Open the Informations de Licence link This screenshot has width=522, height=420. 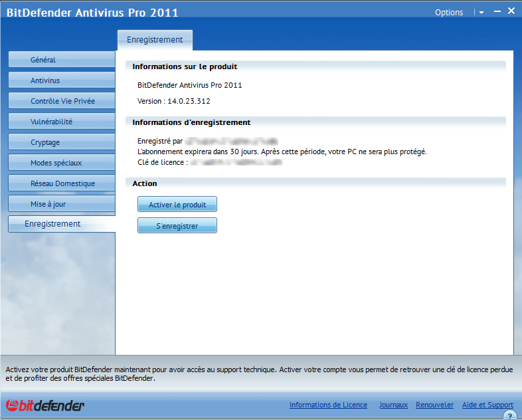(328, 405)
